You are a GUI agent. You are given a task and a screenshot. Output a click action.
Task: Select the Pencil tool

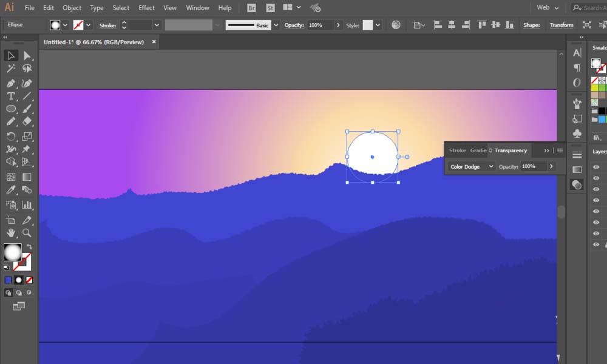[11, 121]
